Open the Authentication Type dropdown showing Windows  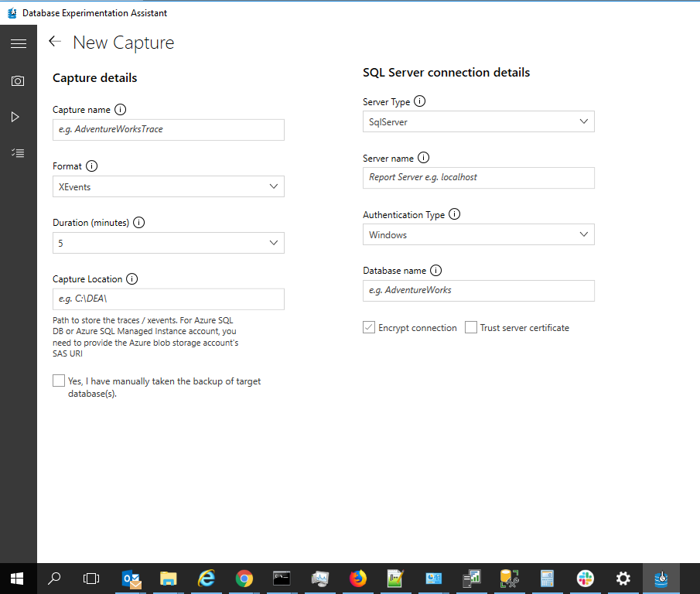[479, 234]
